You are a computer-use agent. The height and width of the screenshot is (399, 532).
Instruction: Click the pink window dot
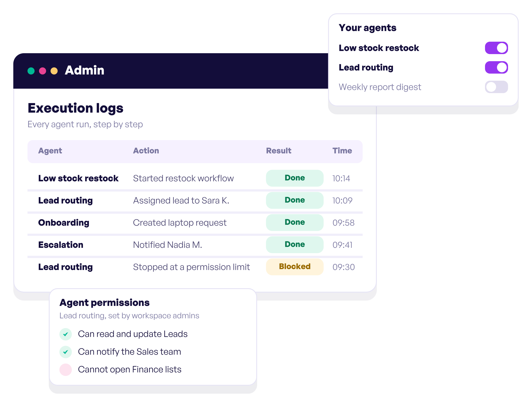click(x=43, y=71)
